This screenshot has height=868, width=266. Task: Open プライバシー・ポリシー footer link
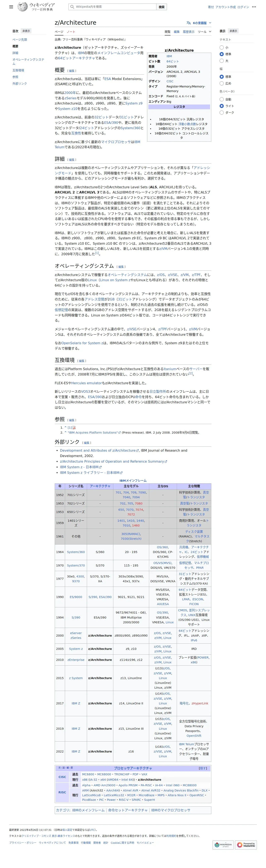click(23, 843)
